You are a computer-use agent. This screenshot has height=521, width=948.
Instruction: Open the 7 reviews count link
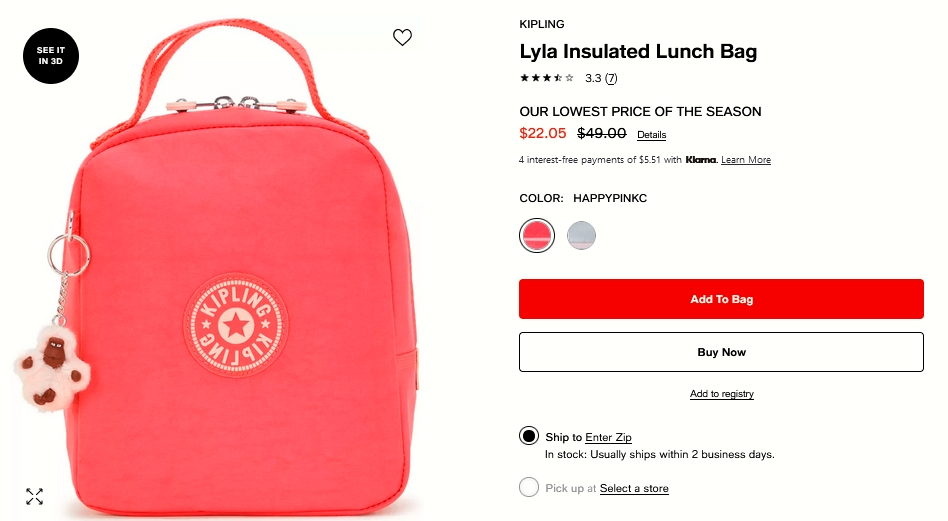pyautogui.click(x=611, y=78)
